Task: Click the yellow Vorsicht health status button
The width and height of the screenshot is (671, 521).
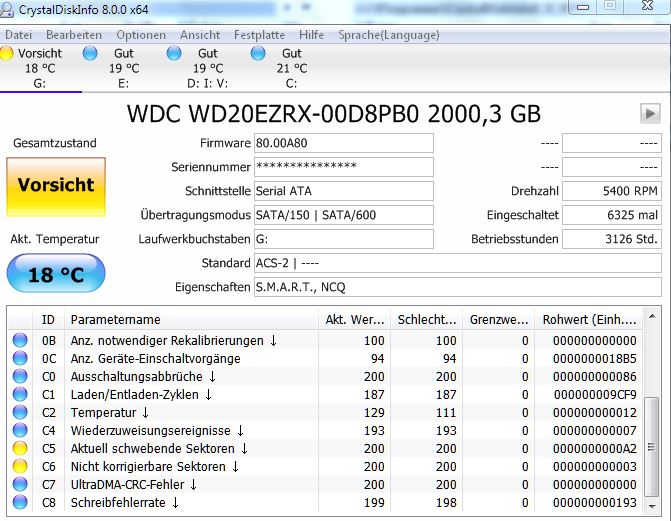Action: click(x=56, y=187)
